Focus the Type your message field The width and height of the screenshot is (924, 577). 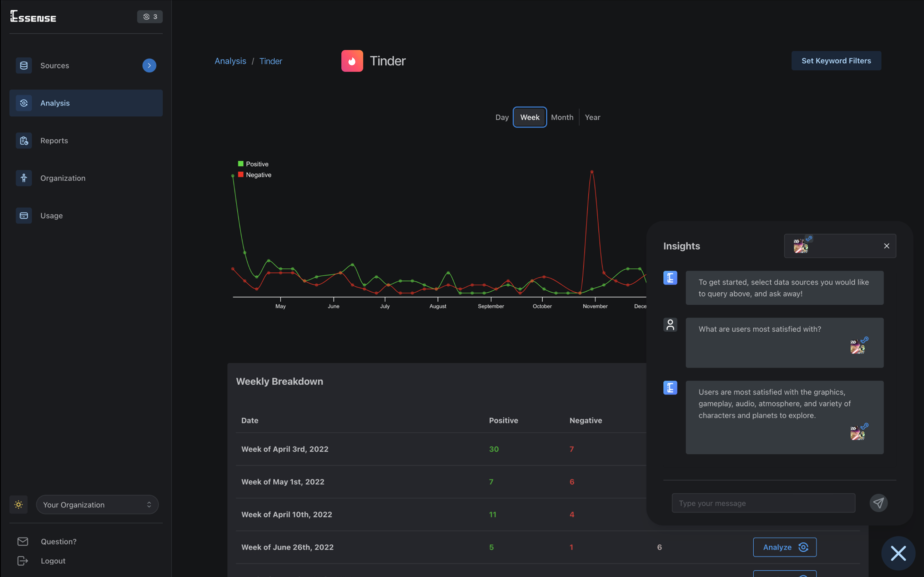coord(763,503)
